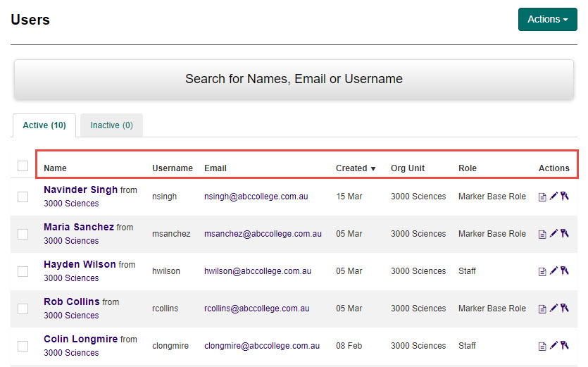Screen dimensions: 588x367
Task: Click the email rcollins@abccollege.com.au
Action: pyautogui.click(x=257, y=309)
